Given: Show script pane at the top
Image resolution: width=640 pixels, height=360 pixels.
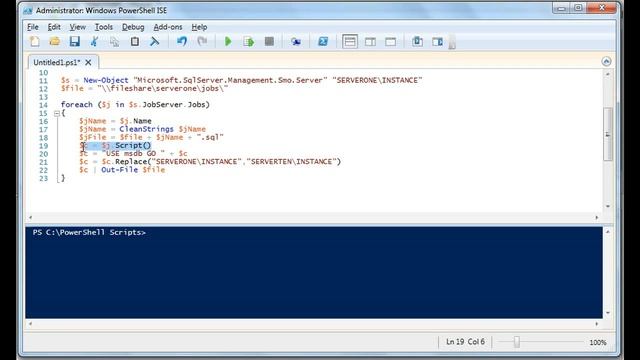Looking at the screenshot, I should click(x=350, y=42).
